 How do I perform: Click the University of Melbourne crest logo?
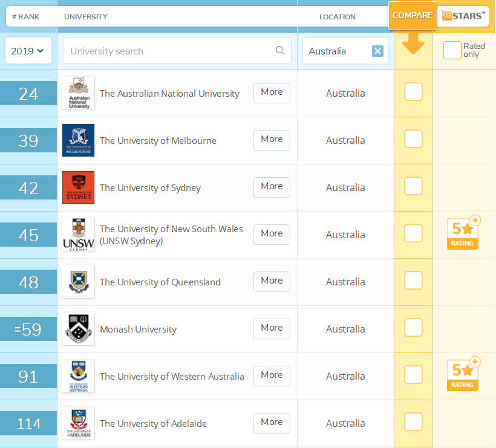click(78, 140)
